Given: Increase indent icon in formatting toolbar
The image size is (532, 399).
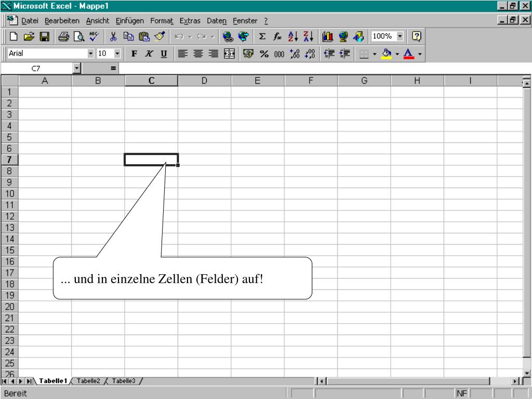Looking at the screenshot, I should tap(344, 54).
